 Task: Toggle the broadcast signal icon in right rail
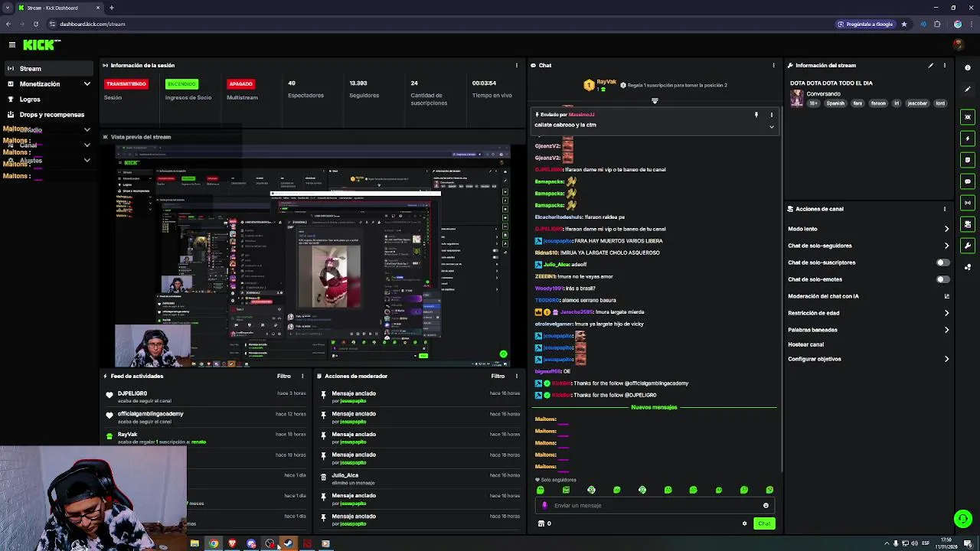[969, 203]
